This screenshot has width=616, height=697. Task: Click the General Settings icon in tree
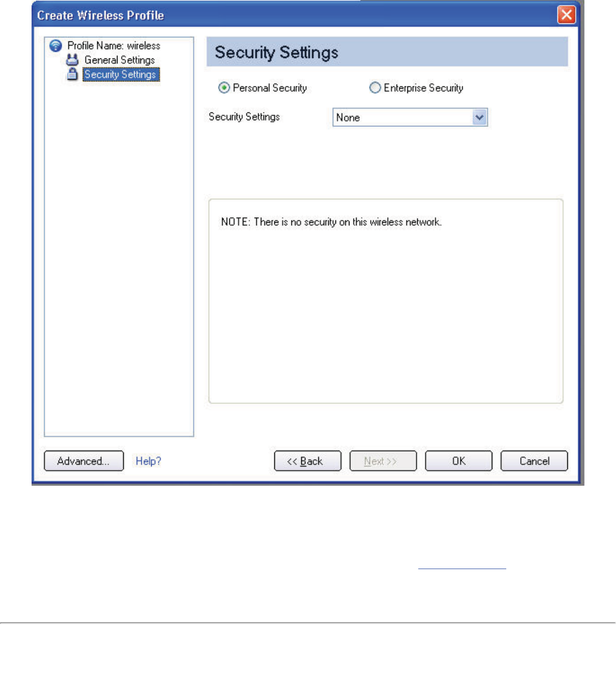pyautogui.click(x=72, y=60)
